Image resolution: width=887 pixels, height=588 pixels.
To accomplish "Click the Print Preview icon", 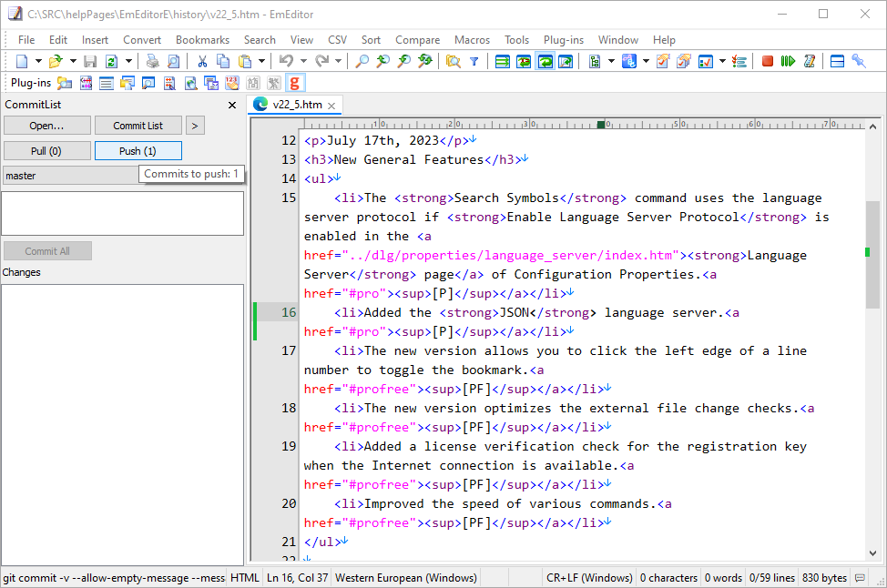I will pos(173,61).
